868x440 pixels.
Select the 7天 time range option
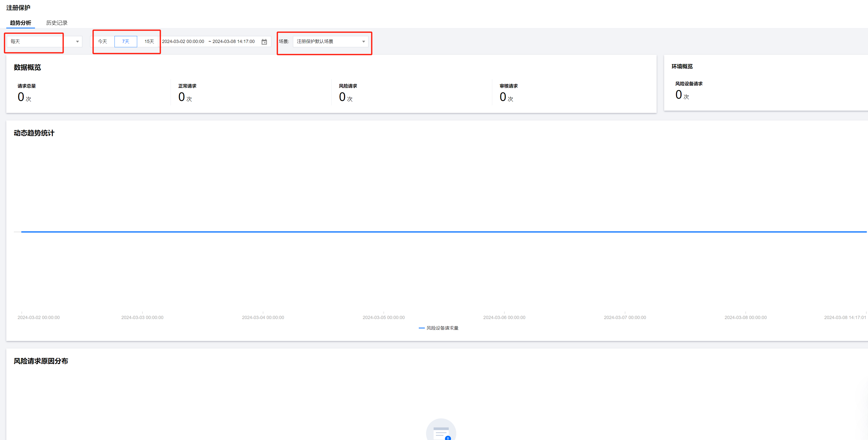pyautogui.click(x=126, y=41)
